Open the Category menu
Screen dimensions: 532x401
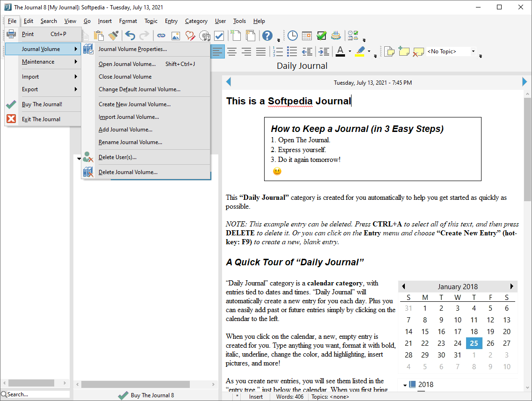[196, 21]
